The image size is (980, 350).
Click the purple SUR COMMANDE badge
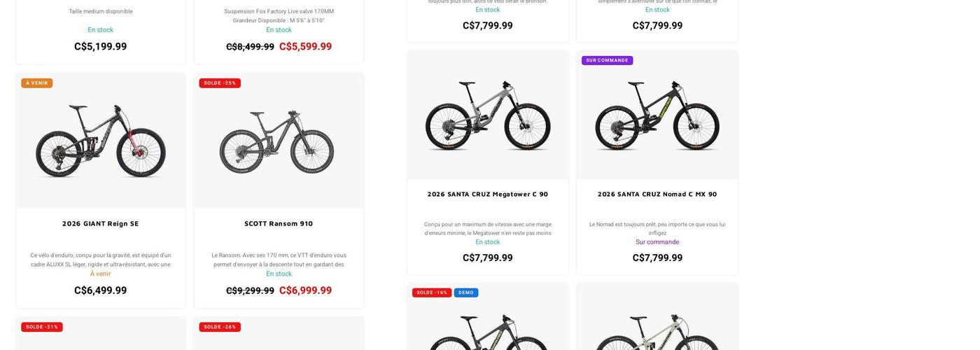pyautogui.click(x=607, y=61)
